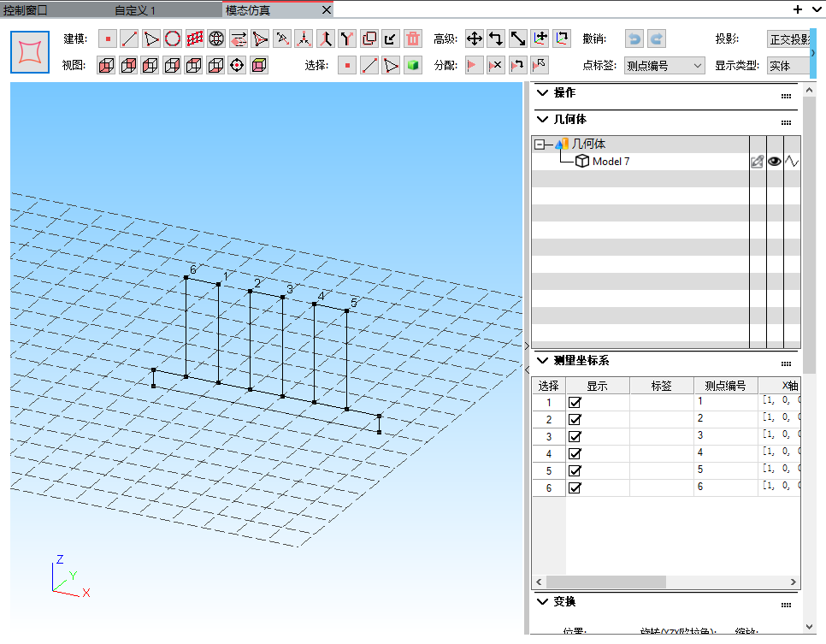Center view with the crosshair target icon

pyautogui.click(x=238, y=65)
